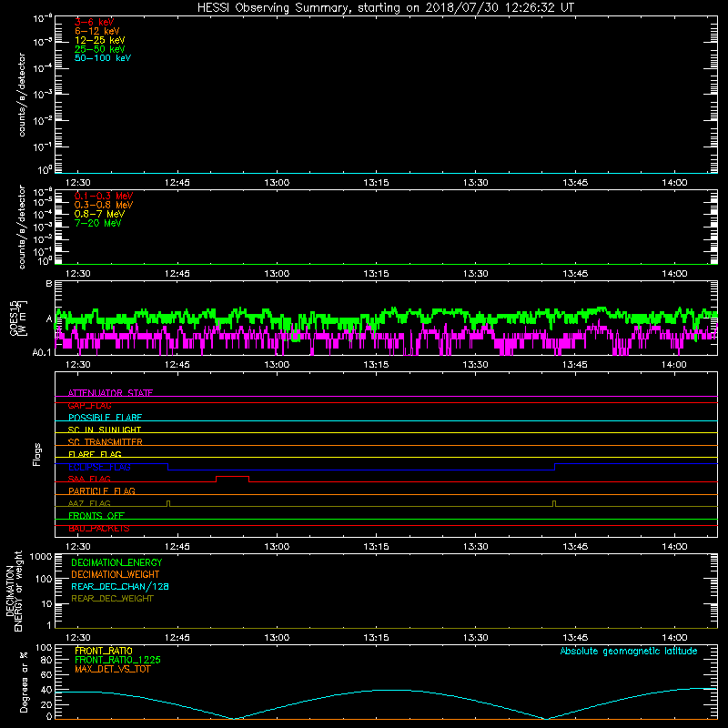Click the first AAZ flag spike near 12:43
Image resolution: width=728 pixels, height=728 pixels.
[x=168, y=503]
